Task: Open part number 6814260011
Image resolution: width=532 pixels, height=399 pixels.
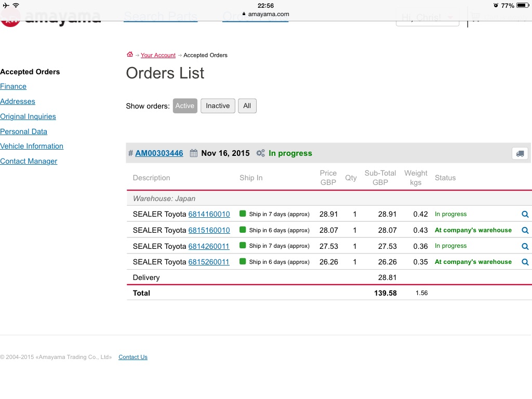Action: [x=209, y=246]
